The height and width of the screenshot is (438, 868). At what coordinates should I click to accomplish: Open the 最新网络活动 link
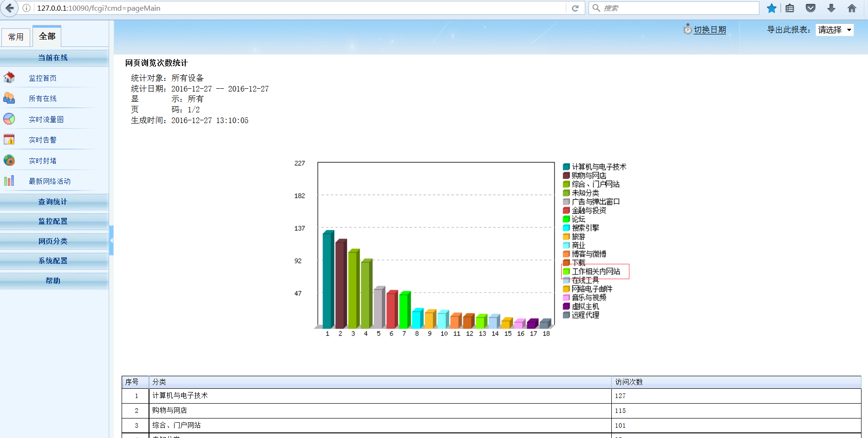click(50, 181)
